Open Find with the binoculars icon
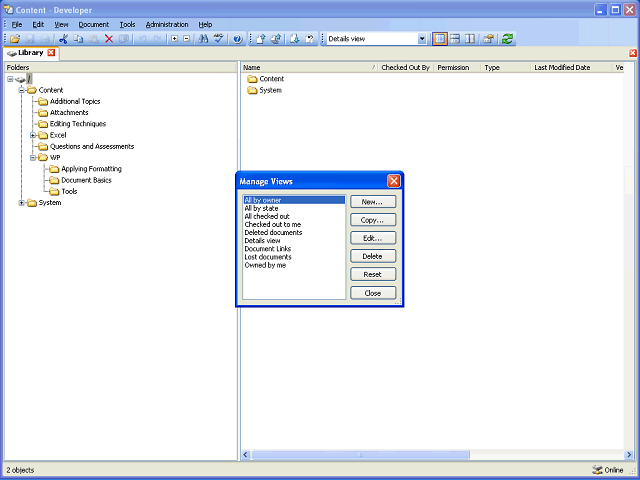This screenshot has width=640, height=480. click(x=203, y=39)
